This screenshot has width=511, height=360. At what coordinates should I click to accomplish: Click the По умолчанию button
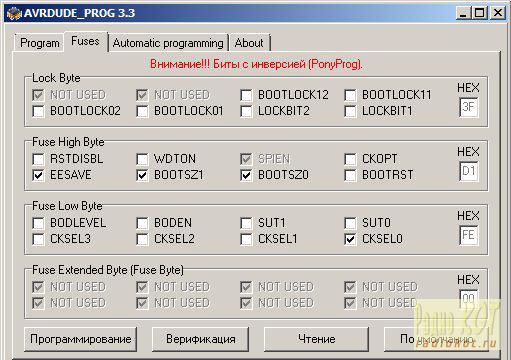click(x=436, y=339)
